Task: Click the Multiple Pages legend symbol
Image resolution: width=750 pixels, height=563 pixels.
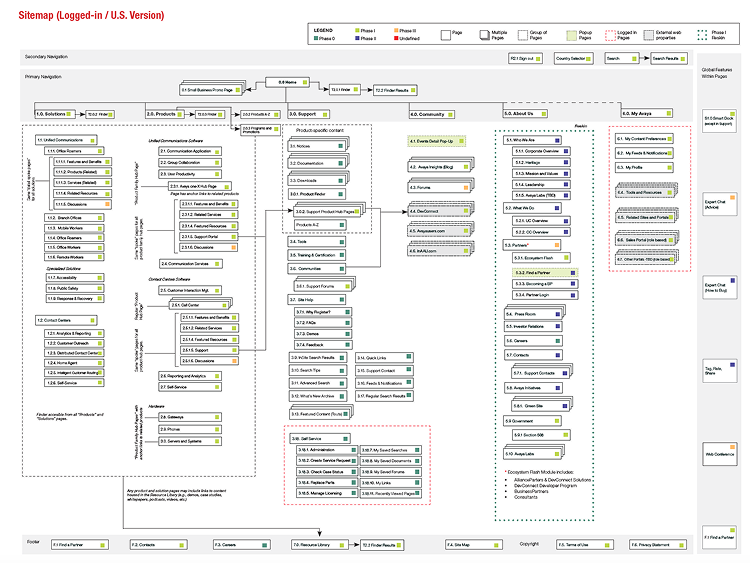Action: [485, 35]
